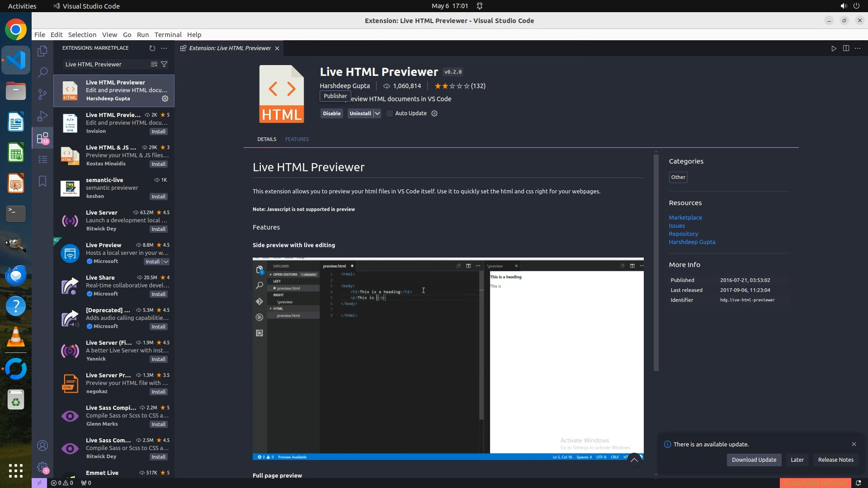Screen dimensions: 868x488
Task: Disable the Live HTML Previewer extension
Action: pyautogui.click(x=331, y=113)
